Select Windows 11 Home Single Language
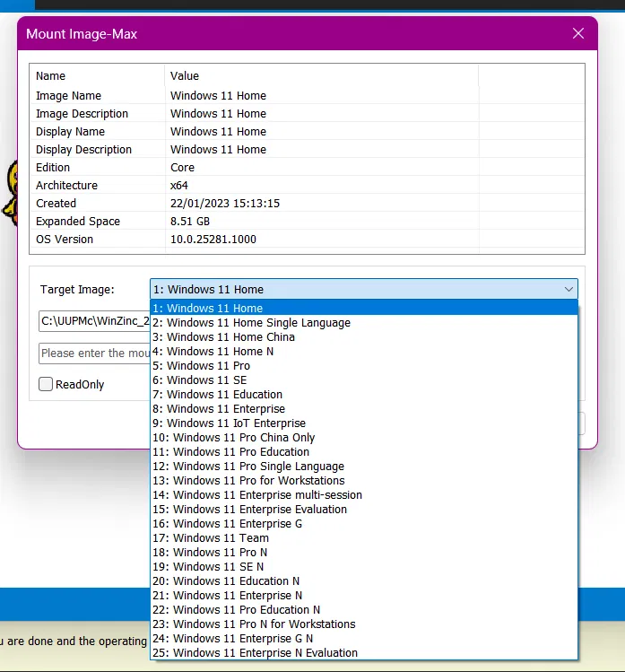This screenshot has height=672, width=625. coord(364,322)
